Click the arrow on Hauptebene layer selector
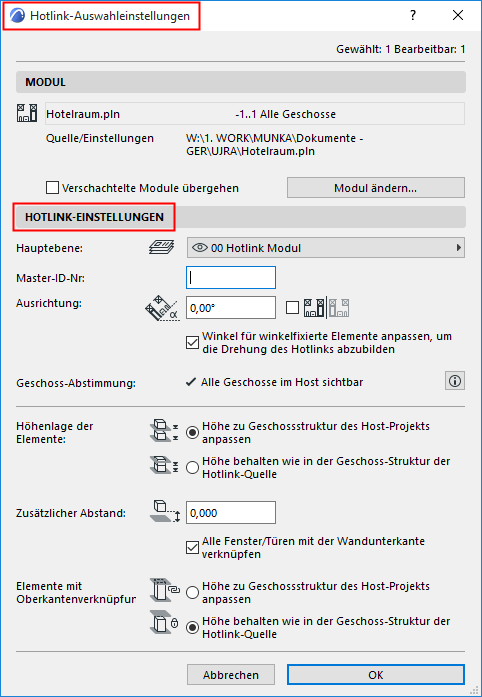 (458, 248)
